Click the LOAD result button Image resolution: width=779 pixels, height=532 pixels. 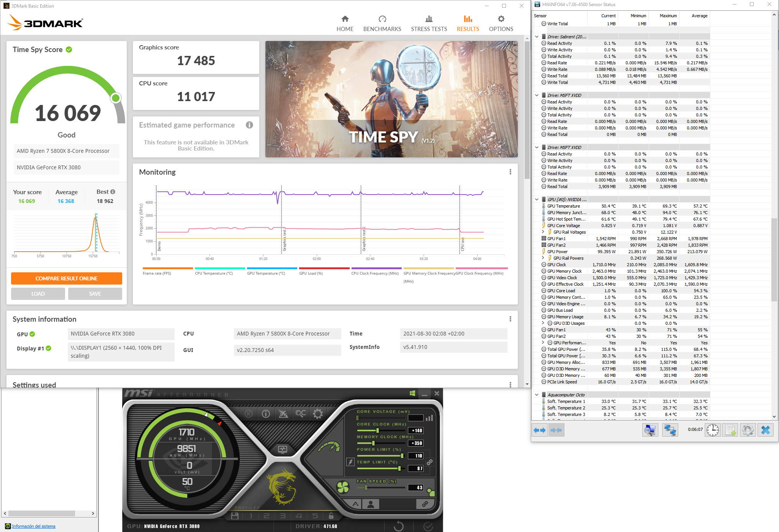(38, 294)
